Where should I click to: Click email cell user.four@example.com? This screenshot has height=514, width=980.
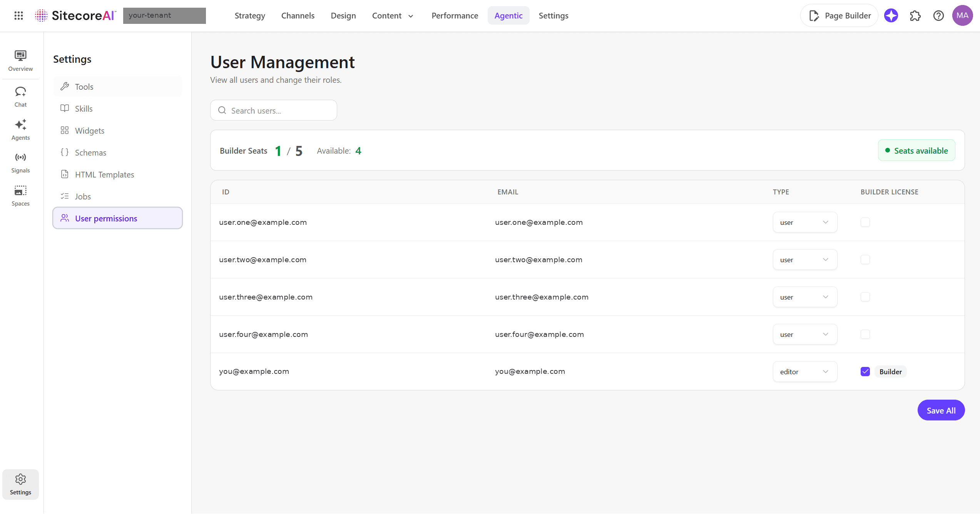click(x=539, y=334)
